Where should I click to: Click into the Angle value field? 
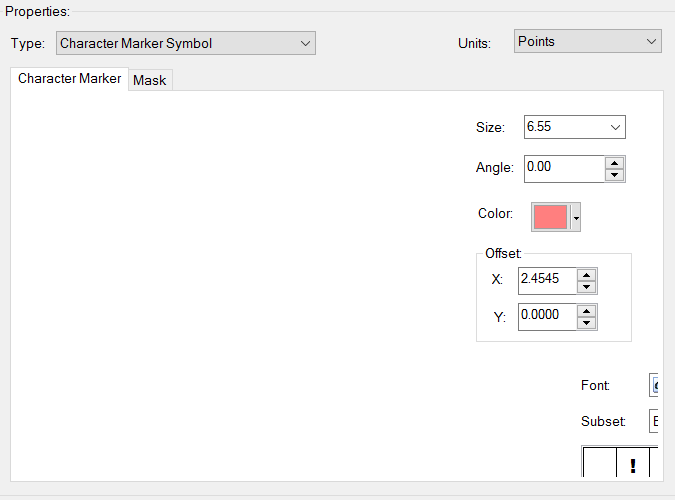click(x=564, y=167)
